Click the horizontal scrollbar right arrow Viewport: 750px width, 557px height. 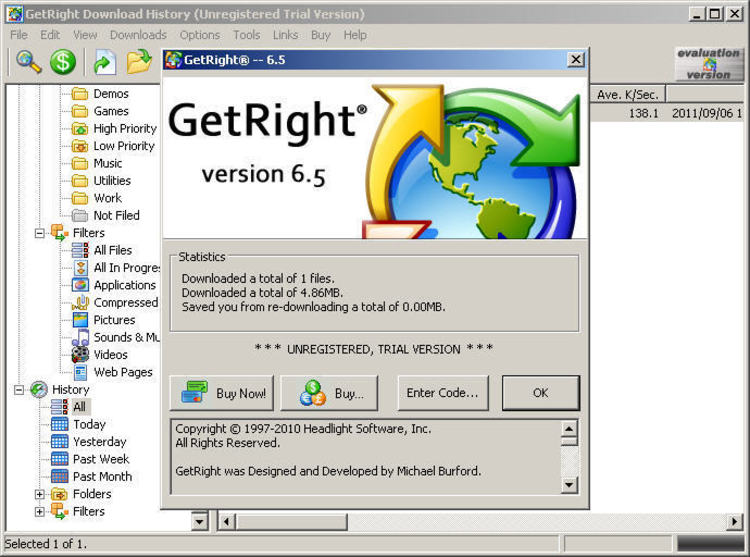[734, 521]
